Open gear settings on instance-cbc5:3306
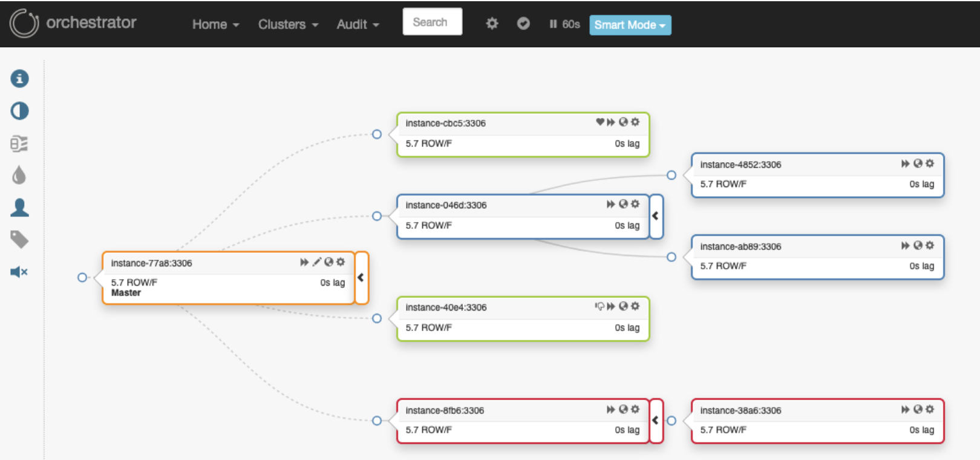980x460 pixels. [635, 122]
